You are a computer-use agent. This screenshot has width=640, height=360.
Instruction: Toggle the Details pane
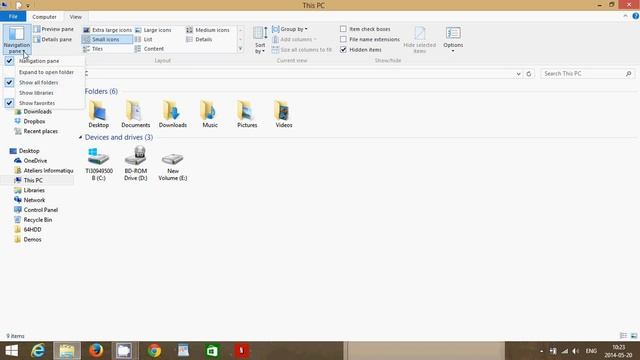(x=53, y=40)
